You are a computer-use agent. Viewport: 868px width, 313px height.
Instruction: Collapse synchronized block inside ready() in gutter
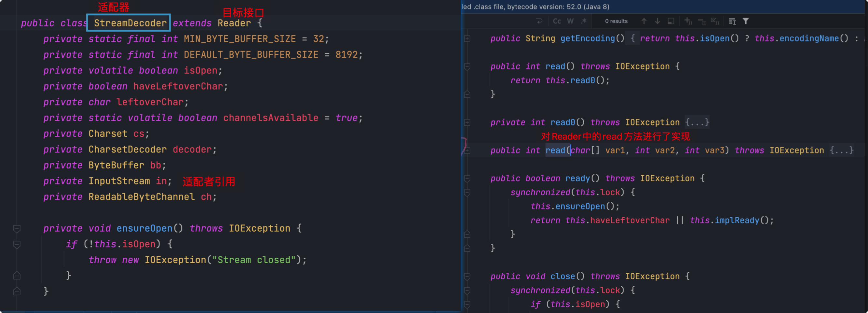467,193
